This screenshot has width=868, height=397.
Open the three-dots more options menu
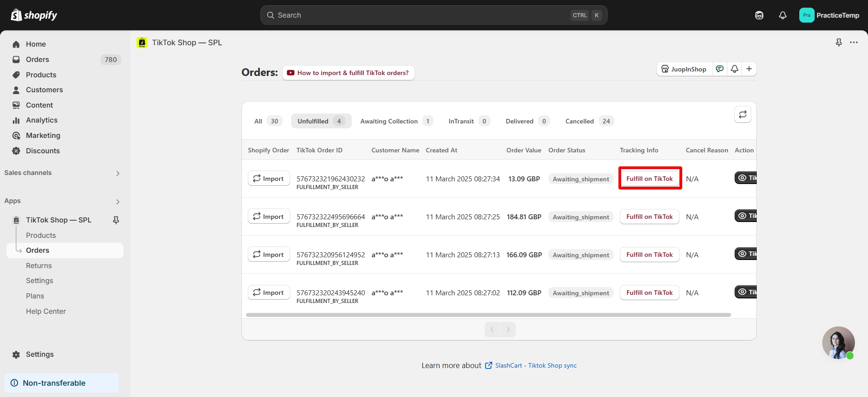pyautogui.click(x=854, y=43)
